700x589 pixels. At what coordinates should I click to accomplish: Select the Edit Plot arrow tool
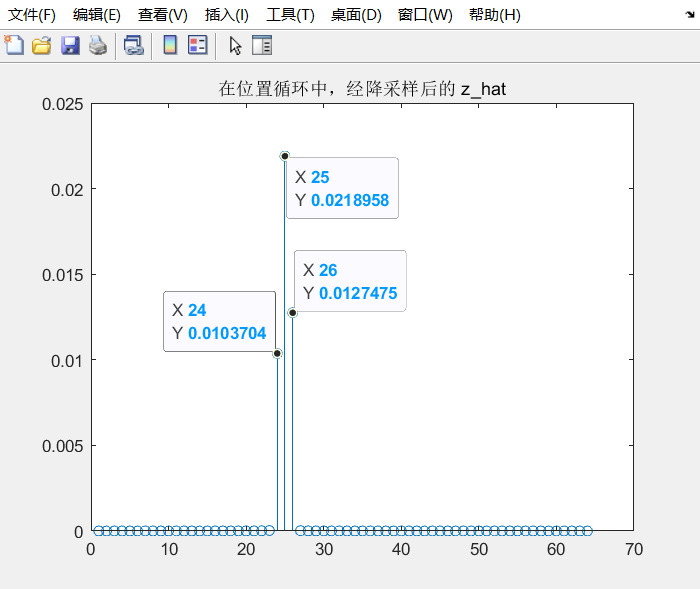(x=235, y=46)
